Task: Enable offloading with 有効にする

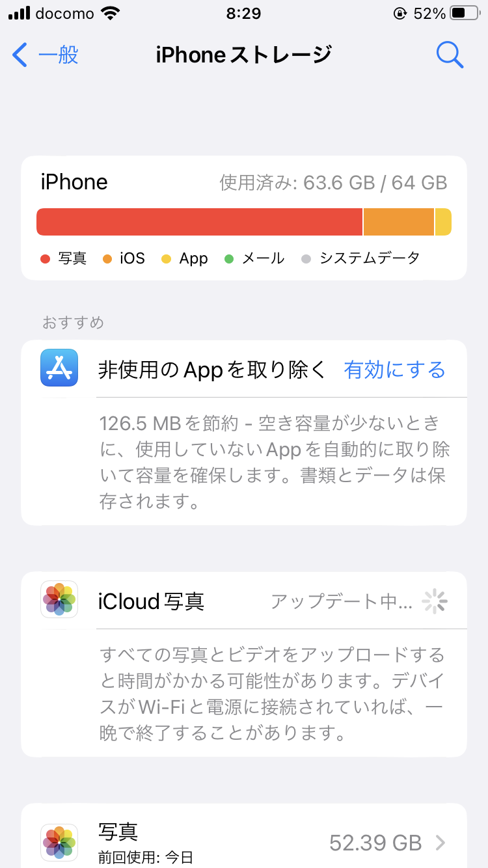Action: (394, 370)
